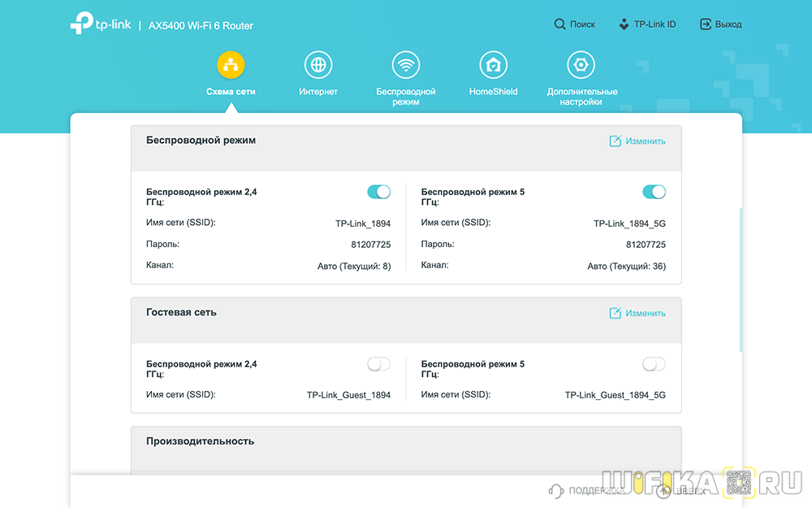Click the wireless mode Wi-Fi icon
Image resolution: width=812 pixels, height=508 pixels.
[405, 65]
